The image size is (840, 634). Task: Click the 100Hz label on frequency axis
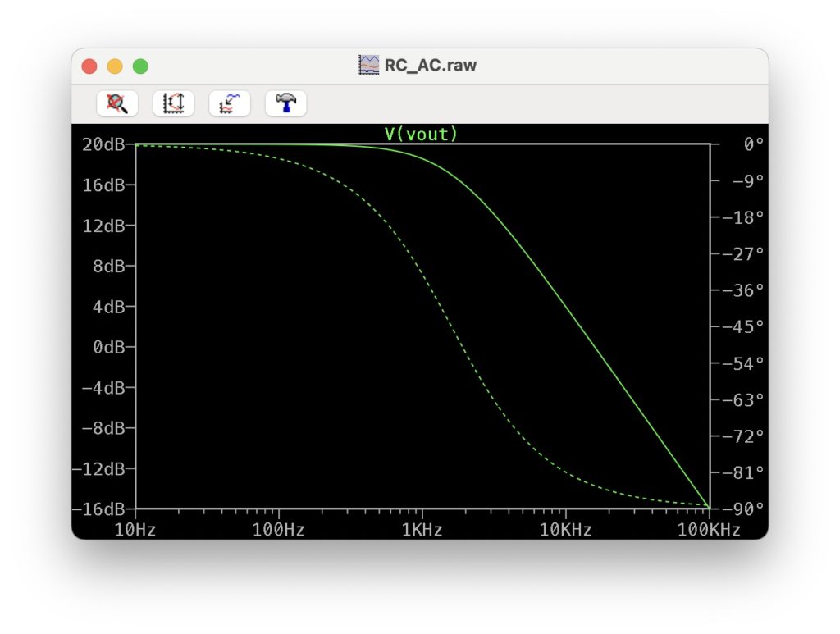[x=279, y=530]
